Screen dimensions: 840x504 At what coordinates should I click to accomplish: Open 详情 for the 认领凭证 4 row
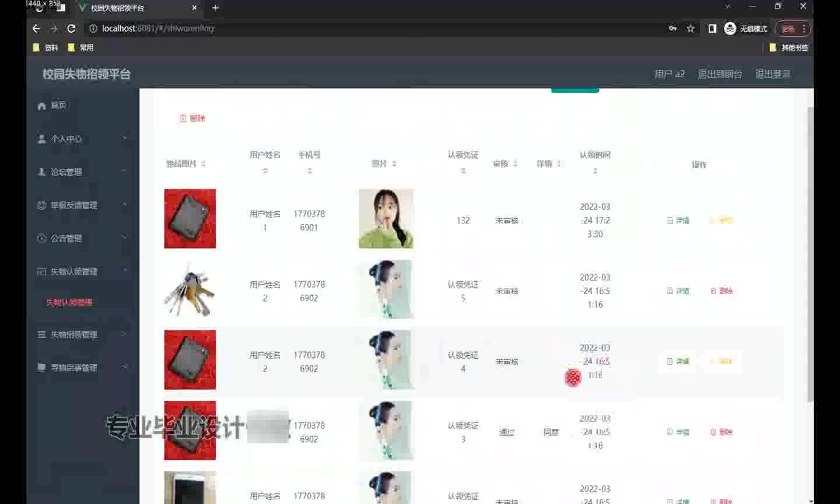pyautogui.click(x=678, y=362)
